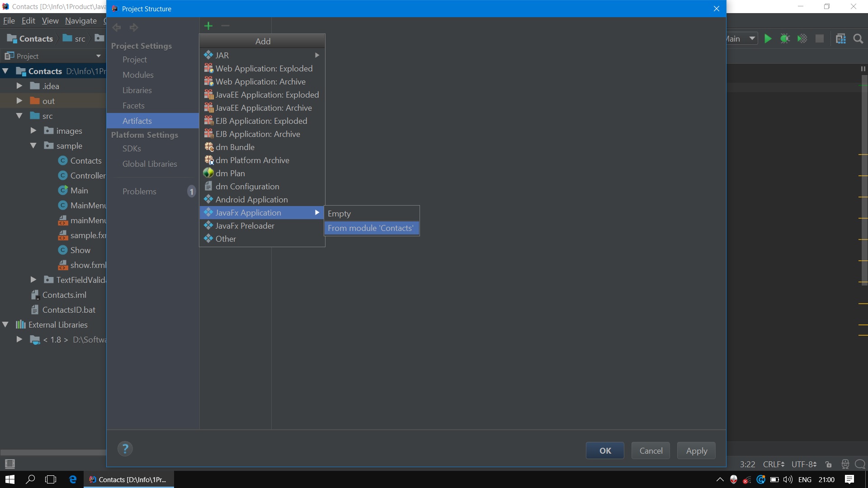Collapse the Contacts root project node

6,71
